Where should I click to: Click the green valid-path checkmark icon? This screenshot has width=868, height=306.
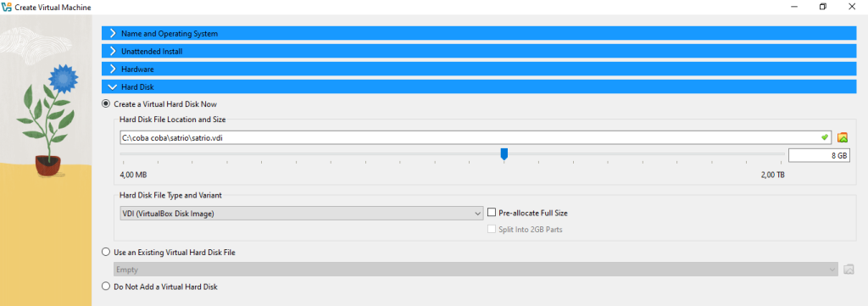pos(825,137)
